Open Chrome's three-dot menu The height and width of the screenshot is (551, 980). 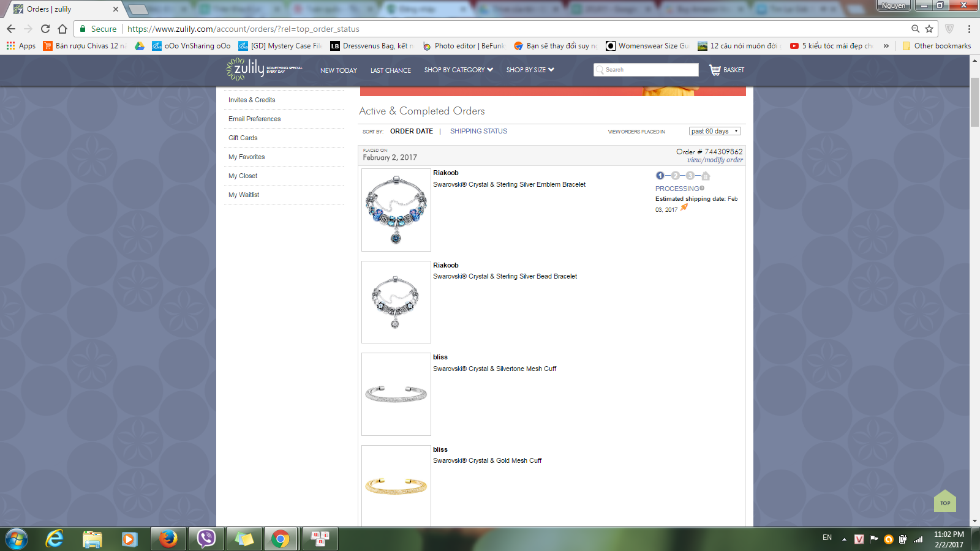(x=969, y=29)
